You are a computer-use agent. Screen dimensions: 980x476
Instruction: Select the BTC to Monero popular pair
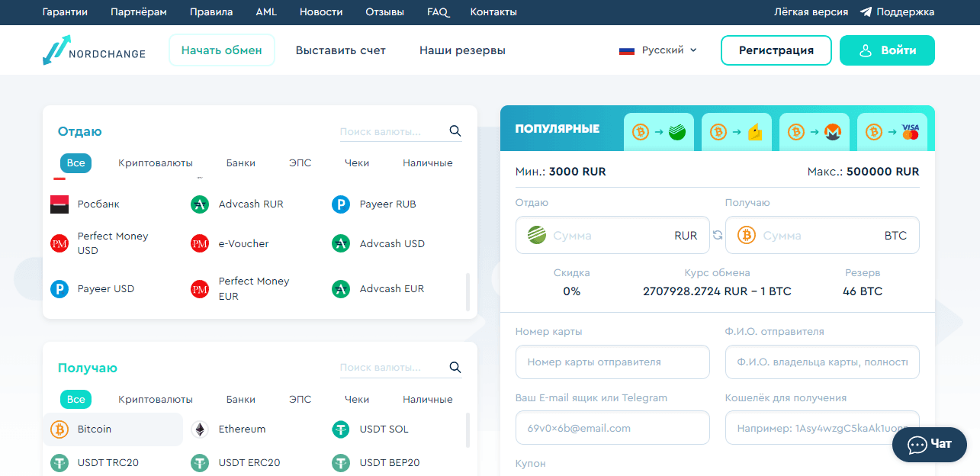814,131
